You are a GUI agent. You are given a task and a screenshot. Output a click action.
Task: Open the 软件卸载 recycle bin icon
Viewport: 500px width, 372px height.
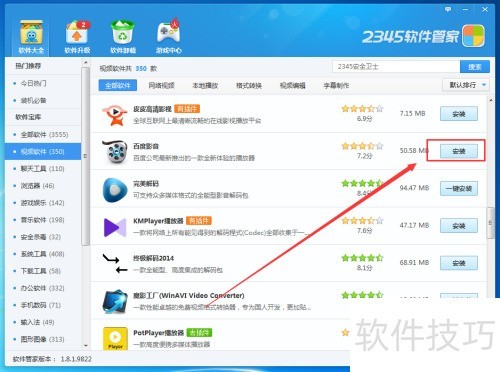click(123, 37)
